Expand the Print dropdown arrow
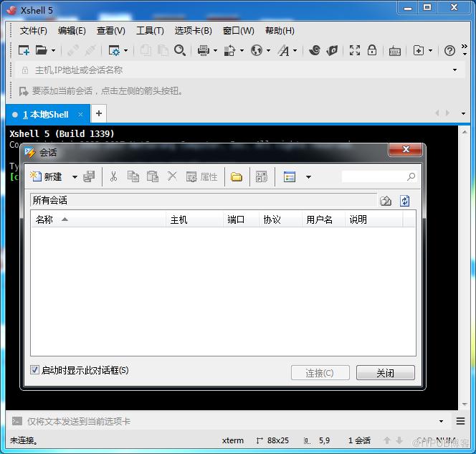Viewport: 476px width, 454px height. [215, 50]
